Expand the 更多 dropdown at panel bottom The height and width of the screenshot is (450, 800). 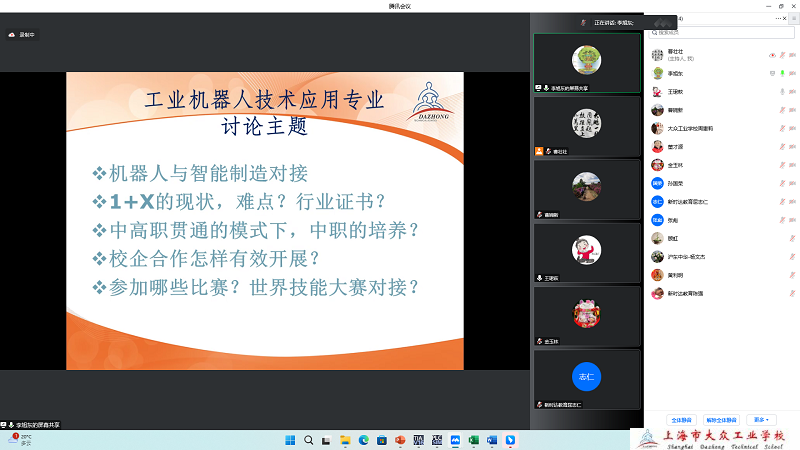coord(763,420)
